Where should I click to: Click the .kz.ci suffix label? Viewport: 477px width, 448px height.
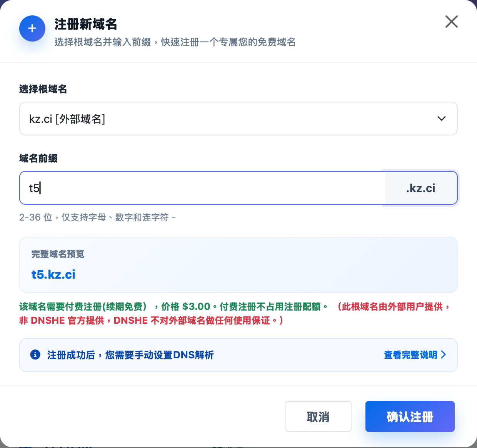[421, 188]
